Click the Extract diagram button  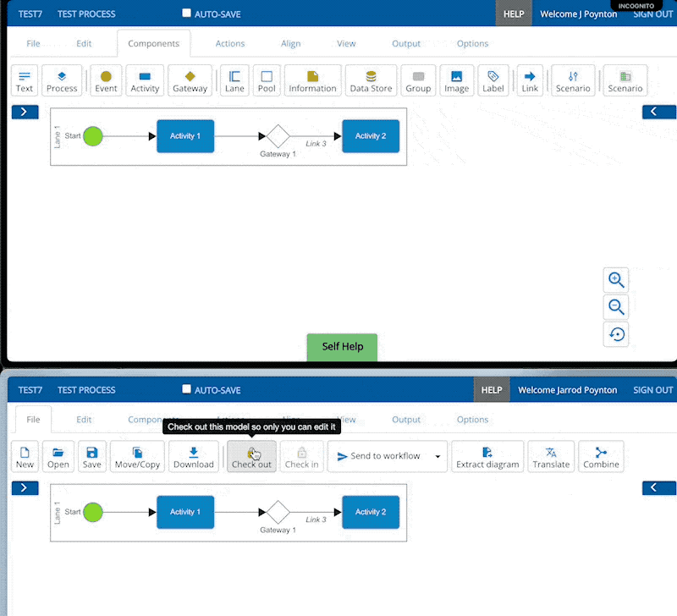(487, 457)
